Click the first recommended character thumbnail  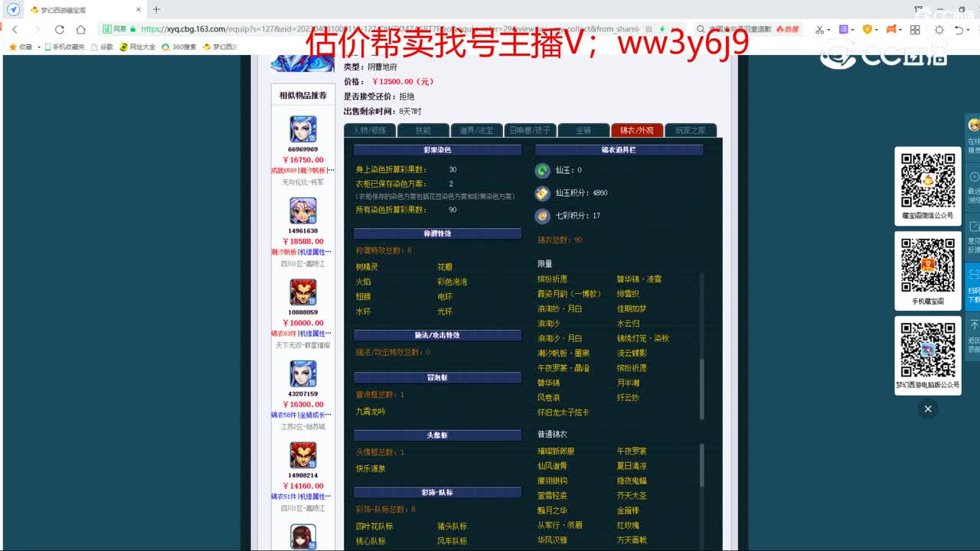click(x=302, y=132)
